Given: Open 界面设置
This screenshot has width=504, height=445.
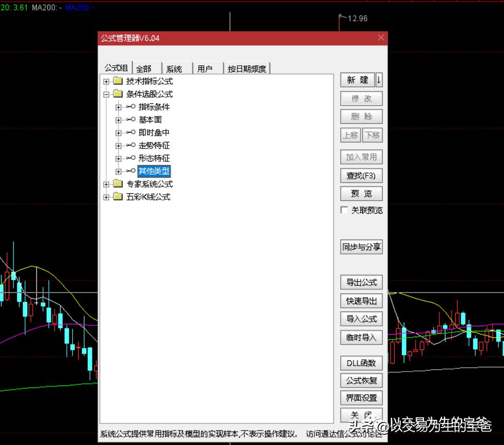Looking at the screenshot, I should [x=361, y=398].
